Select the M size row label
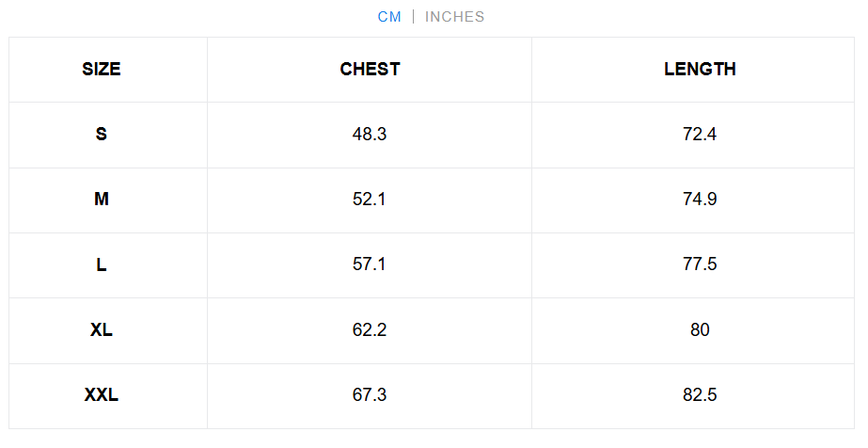This screenshot has height=448, width=868. [x=102, y=200]
